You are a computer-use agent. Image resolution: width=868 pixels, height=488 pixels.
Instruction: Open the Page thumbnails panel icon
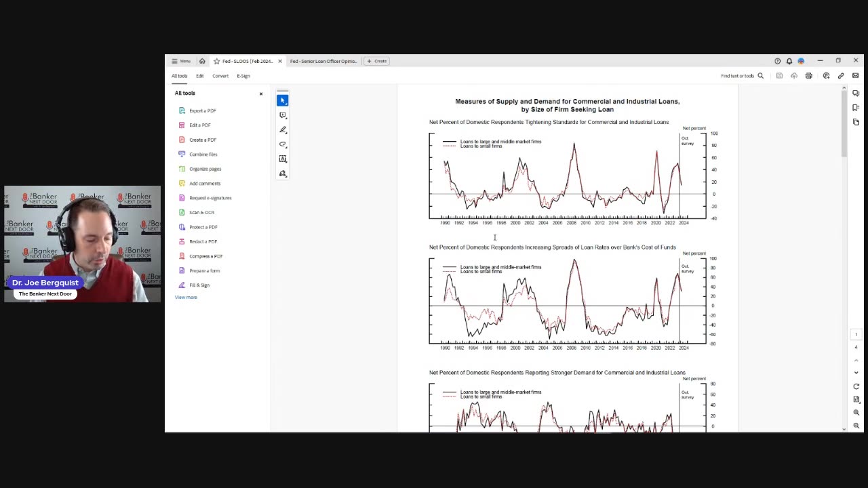856,122
